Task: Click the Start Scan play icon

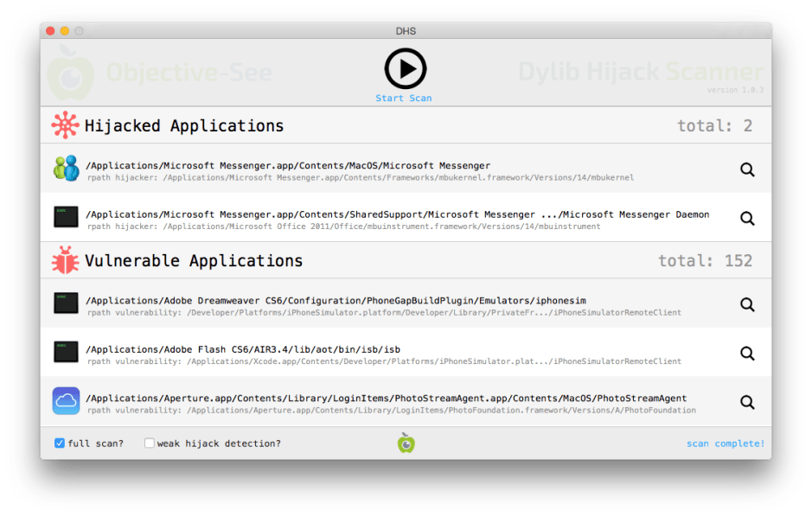Action: [404, 67]
